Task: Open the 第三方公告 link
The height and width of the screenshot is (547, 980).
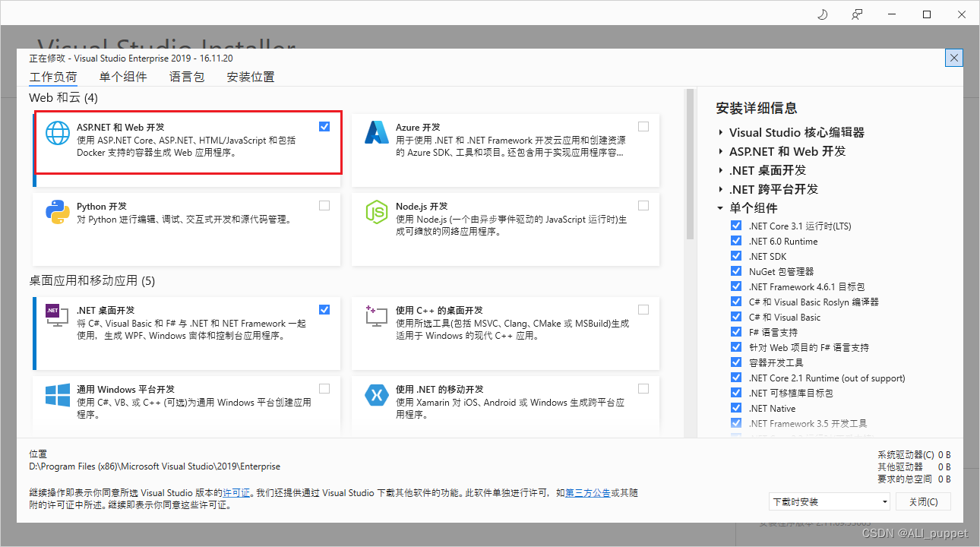Action: 588,493
